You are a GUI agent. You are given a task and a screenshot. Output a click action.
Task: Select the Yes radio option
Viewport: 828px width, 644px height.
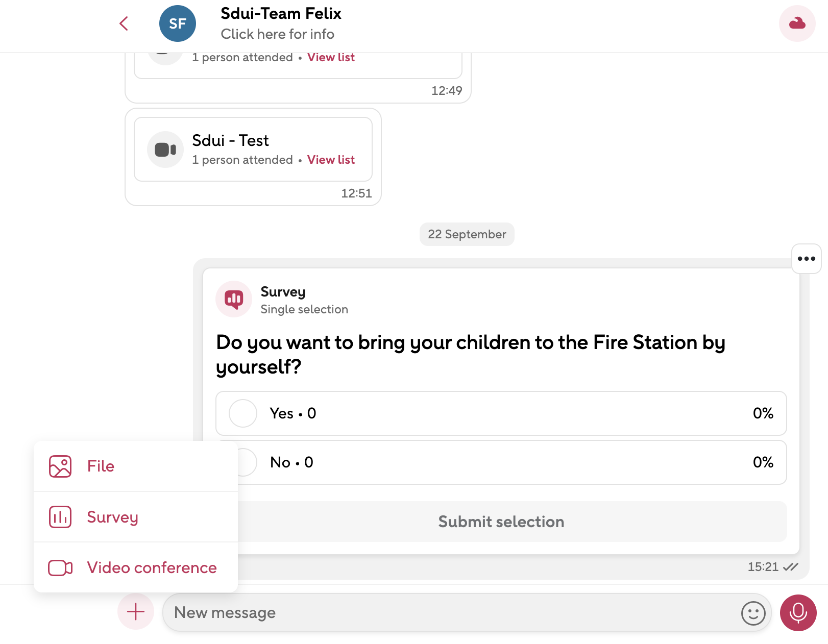[243, 413]
